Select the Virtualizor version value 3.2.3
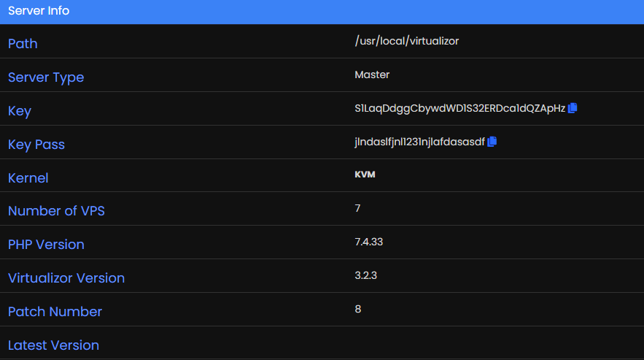Viewport: 644px width, 360px height. coord(365,275)
